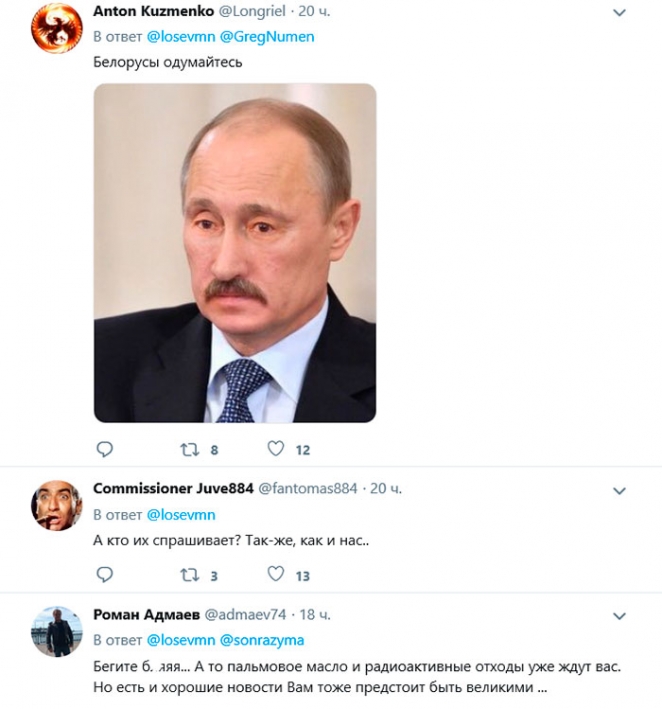662x709 pixels.
Task: Open the Commissioner Juve884 display name
Action: point(173,488)
